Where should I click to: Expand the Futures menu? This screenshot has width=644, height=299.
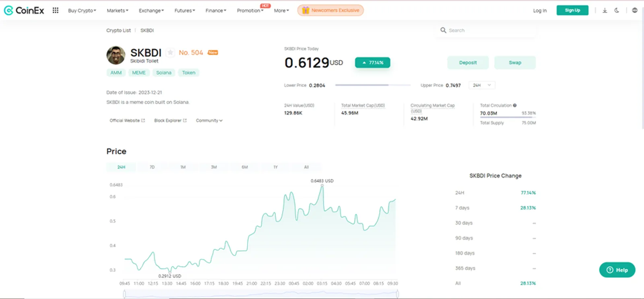pyautogui.click(x=185, y=10)
